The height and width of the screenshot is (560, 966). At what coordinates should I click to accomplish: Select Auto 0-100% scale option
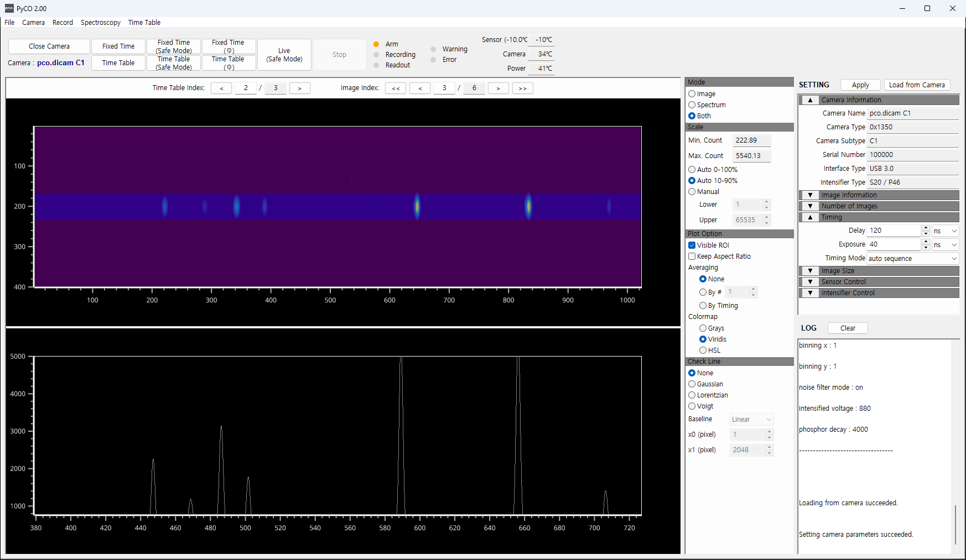point(692,170)
